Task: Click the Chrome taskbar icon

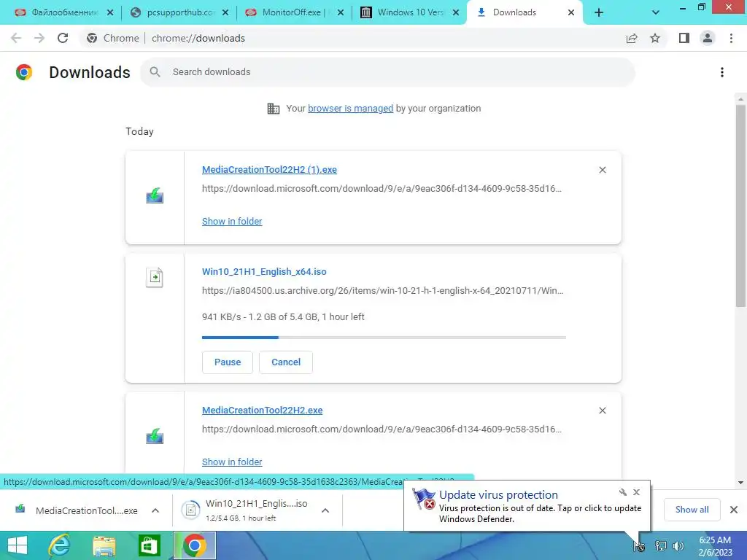Action: click(194, 545)
